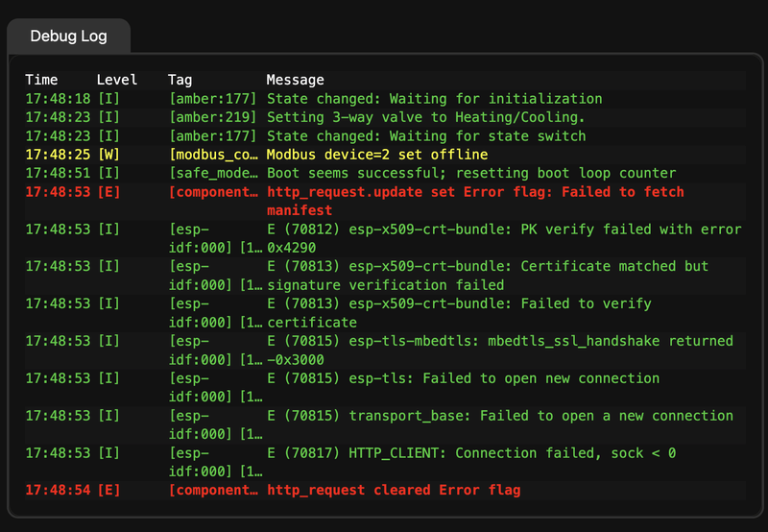Click yellow timestamp 17:48:25
The image size is (768, 532).
[x=58, y=155]
